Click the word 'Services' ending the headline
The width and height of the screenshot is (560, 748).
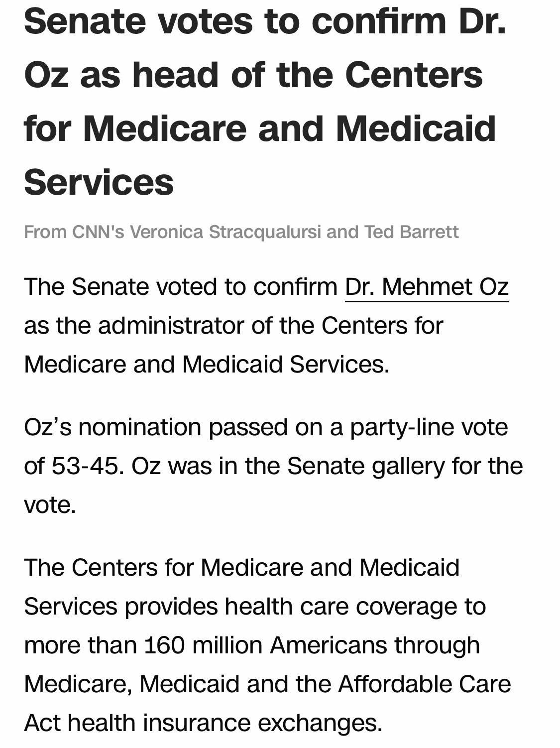(x=99, y=182)
